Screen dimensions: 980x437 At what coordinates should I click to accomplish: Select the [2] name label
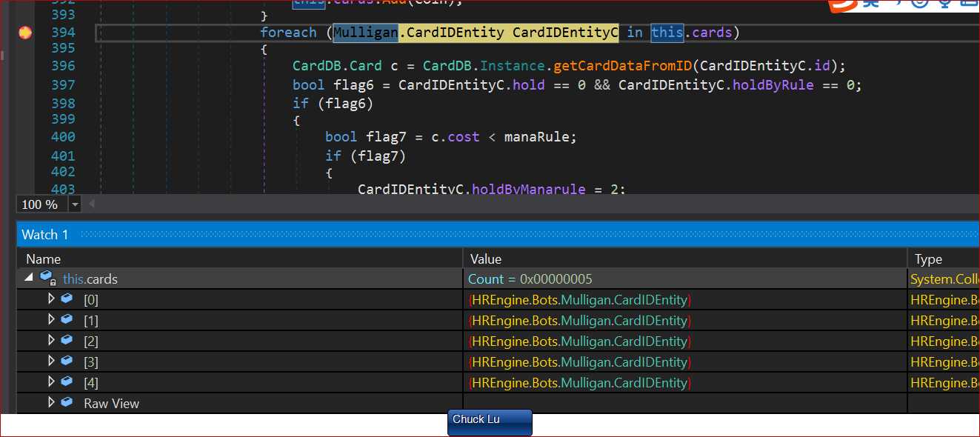click(x=91, y=341)
